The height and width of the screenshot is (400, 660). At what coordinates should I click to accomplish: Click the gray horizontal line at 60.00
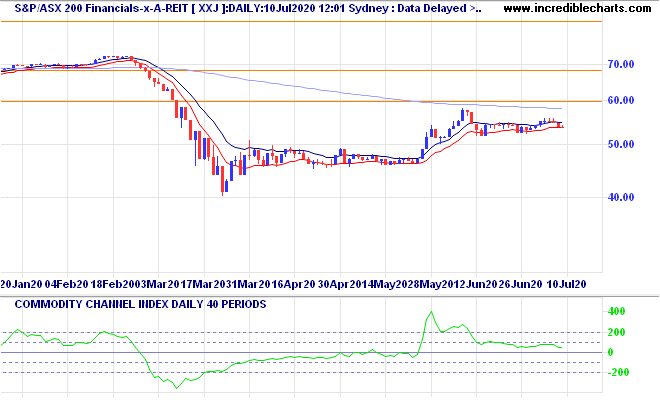[x=300, y=101]
